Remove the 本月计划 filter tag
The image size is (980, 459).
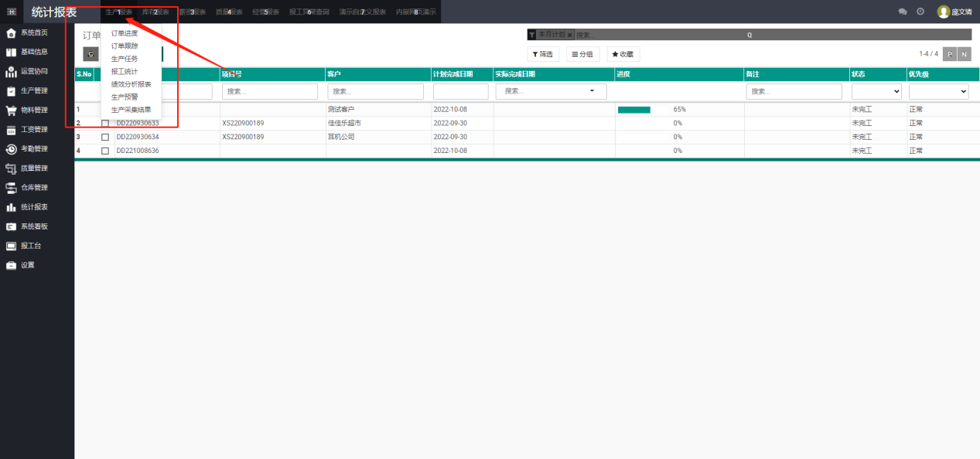570,35
